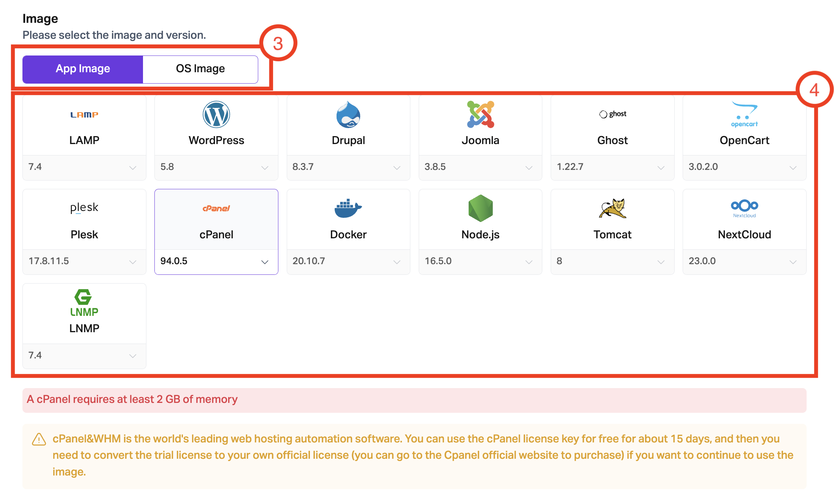This screenshot has height=504, width=834.
Task: Open the LAMP 7.4 version dropdown
Action: 84,167
